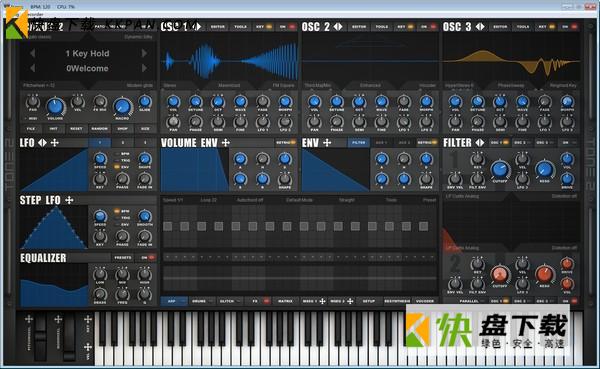The image size is (600, 369).
Task: Open the Setup tab
Action: pos(368,301)
